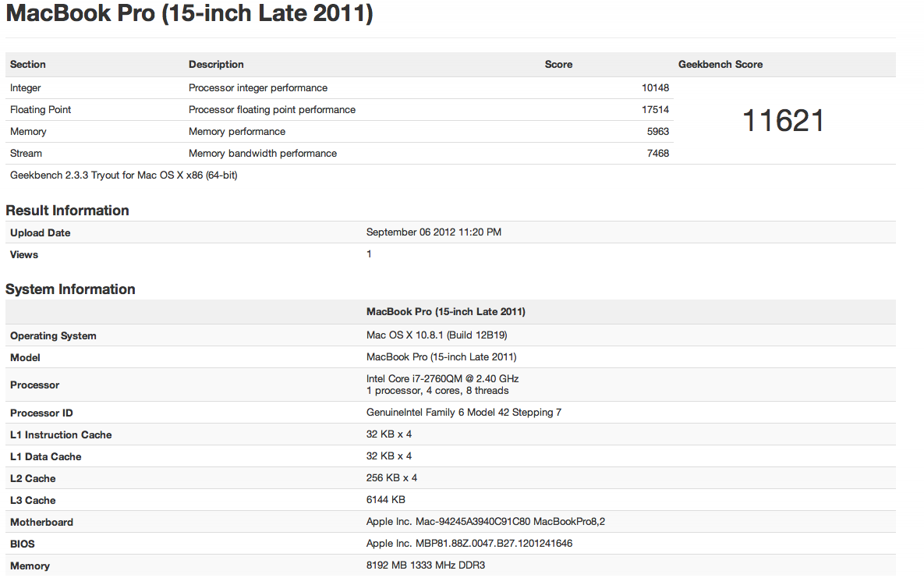Viewport: 924px width, 578px height.
Task: Click '1 processor, 4 cores, 8 threads' text
Action: click(x=437, y=391)
